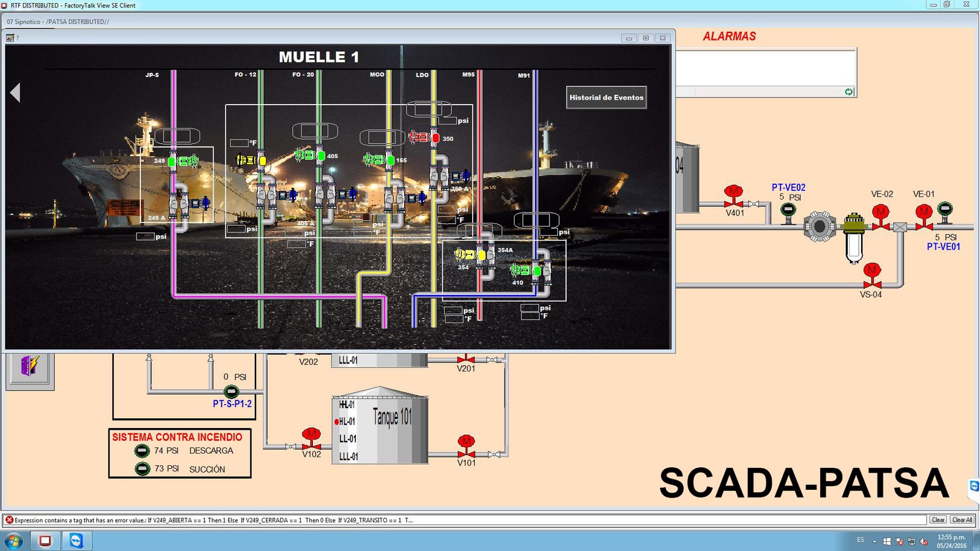Image resolution: width=980 pixels, height=551 pixels.
Task: Select green valve 249 on the JP-5 line
Action: pyautogui.click(x=173, y=162)
